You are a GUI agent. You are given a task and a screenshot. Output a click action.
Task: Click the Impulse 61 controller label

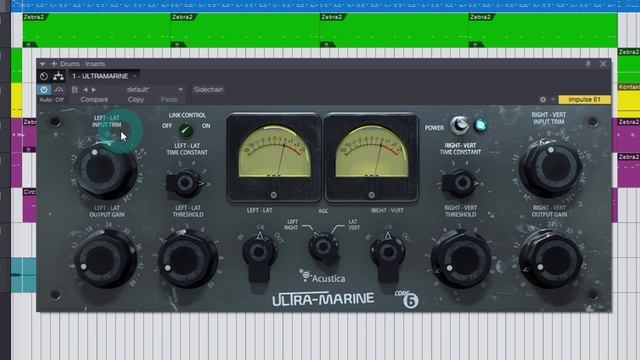[x=584, y=99]
